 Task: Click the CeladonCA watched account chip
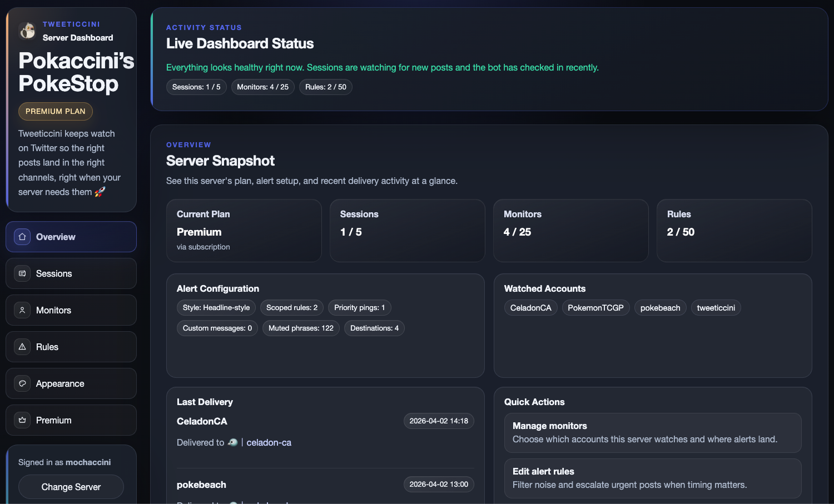coord(531,308)
